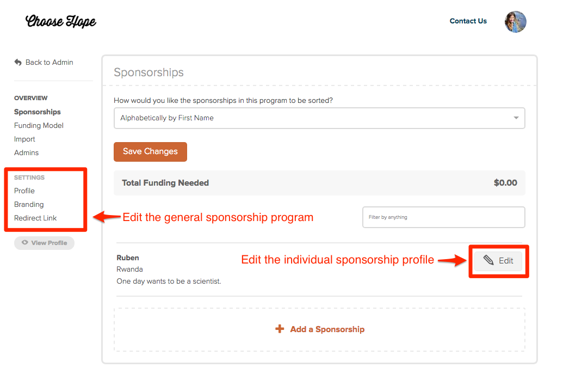Click the back arrow icon beside Back to Admin
This screenshot has width=588, height=392.
coord(18,62)
